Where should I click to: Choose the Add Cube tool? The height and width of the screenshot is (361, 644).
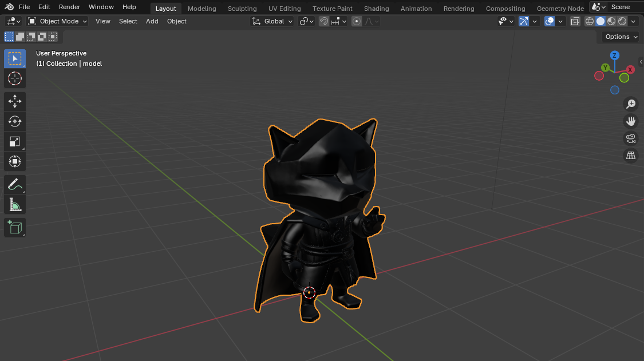coord(15,228)
